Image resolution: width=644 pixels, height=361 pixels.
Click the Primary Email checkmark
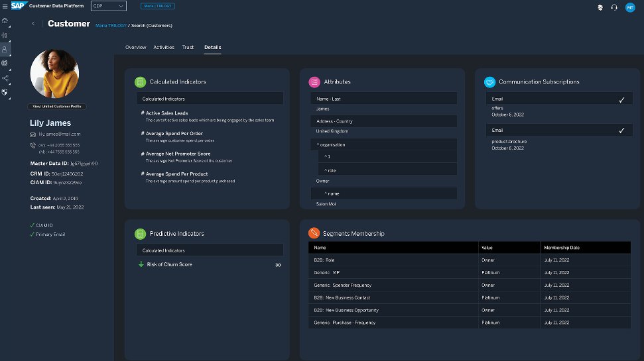[x=32, y=234]
